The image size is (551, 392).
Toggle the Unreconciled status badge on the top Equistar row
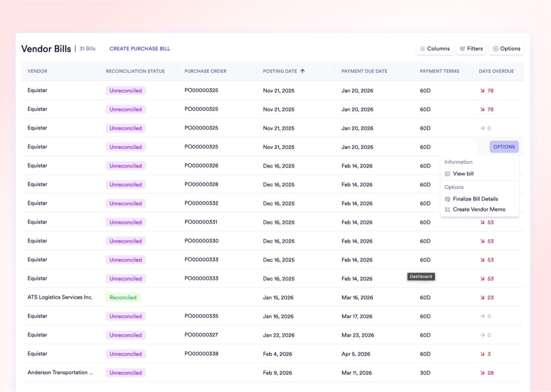pyautogui.click(x=125, y=90)
